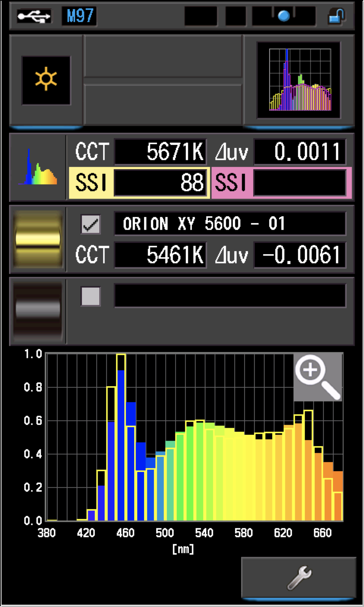Viewport: 364px width, 607px height.
Task: Click the tallest blue bar near 460 nm
Action: pos(121,444)
